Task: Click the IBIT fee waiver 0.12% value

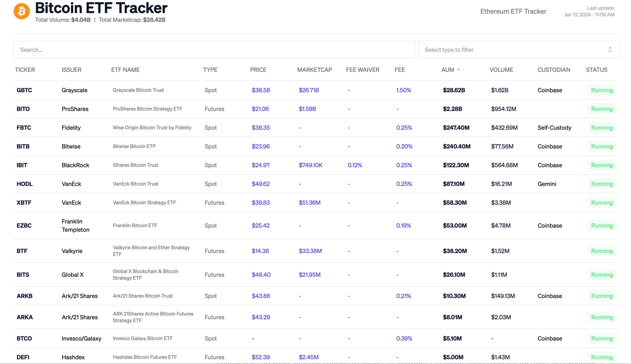Action: click(x=355, y=165)
